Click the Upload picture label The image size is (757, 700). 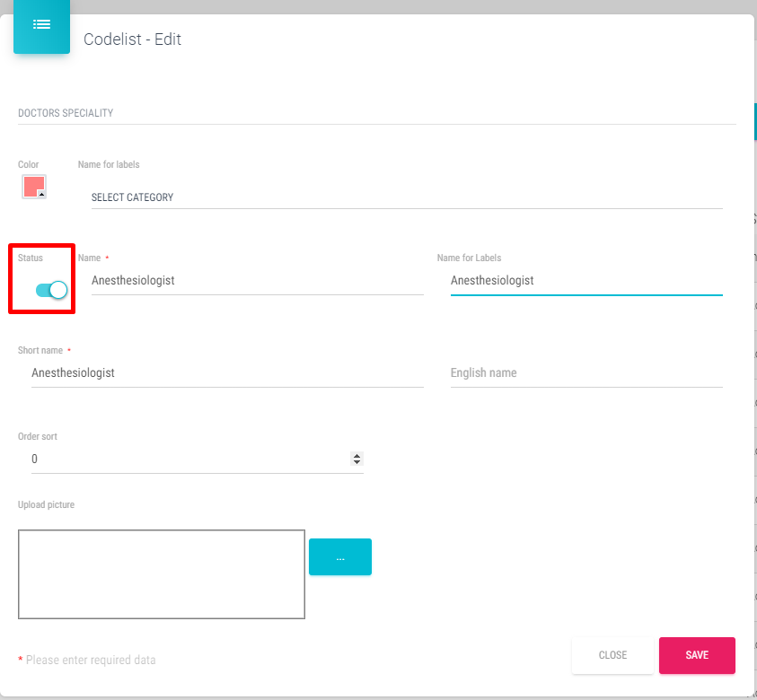tap(46, 505)
